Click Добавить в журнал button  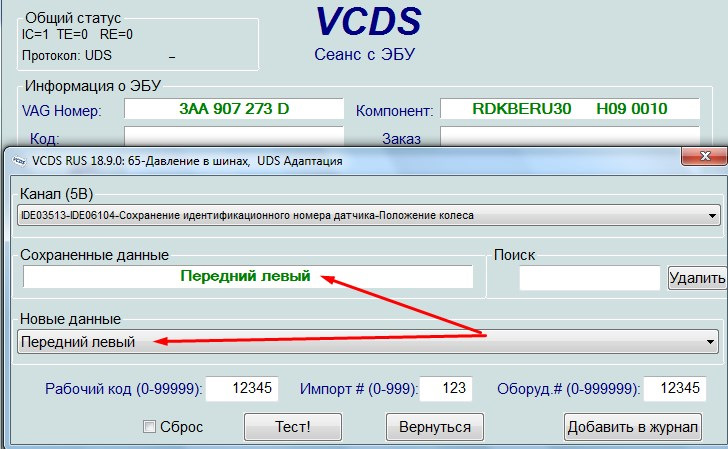click(x=633, y=426)
